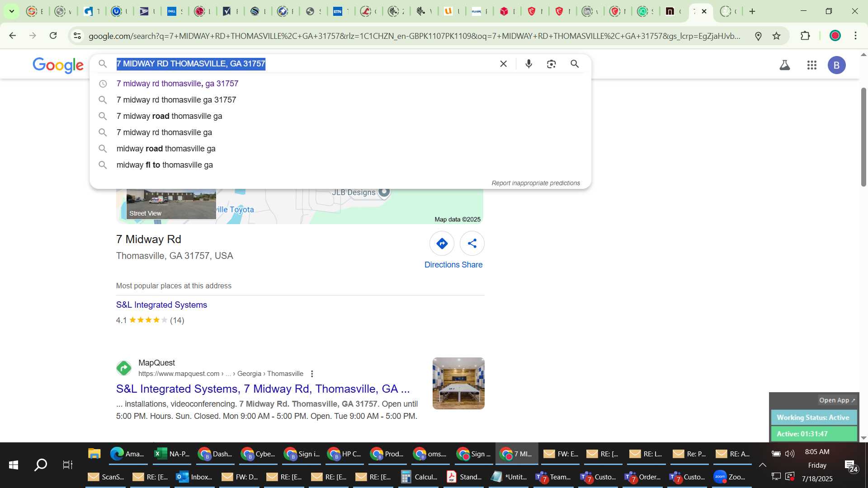Screen dimensions: 868x488
Task: Close the active browser tab
Action: click(x=704, y=11)
